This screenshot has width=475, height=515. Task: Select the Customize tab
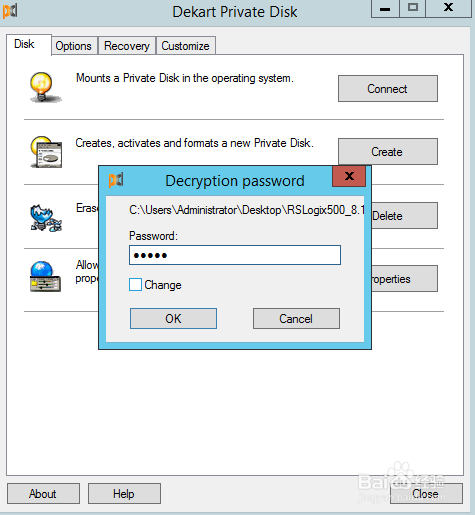click(x=185, y=46)
